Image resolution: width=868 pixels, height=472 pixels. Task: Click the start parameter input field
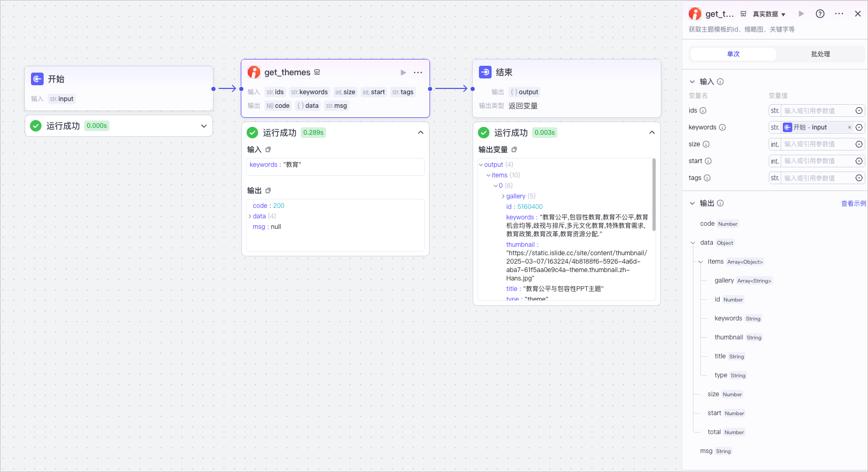point(817,161)
